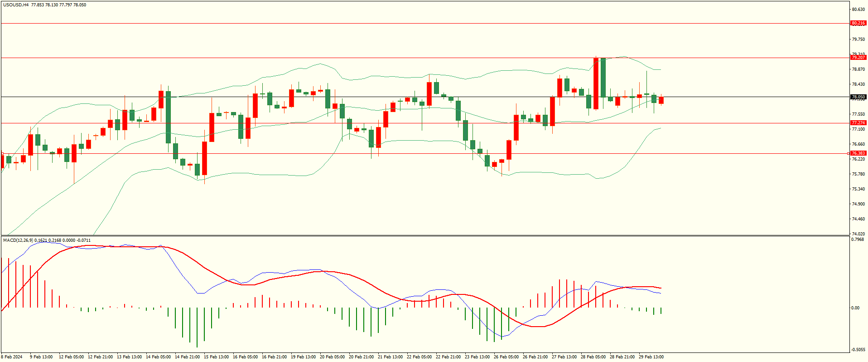The height and width of the screenshot is (362, 868).
Task: Select the red 79.207 price tag
Action: [x=858, y=58]
